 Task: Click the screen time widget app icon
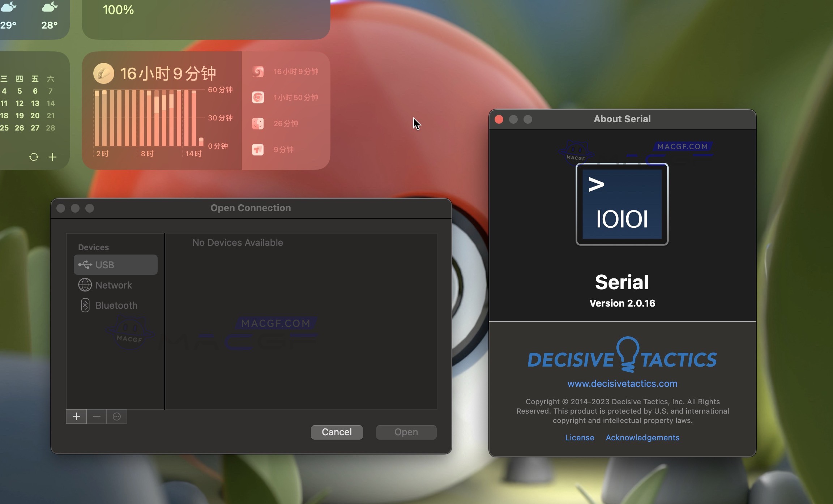pos(104,73)
